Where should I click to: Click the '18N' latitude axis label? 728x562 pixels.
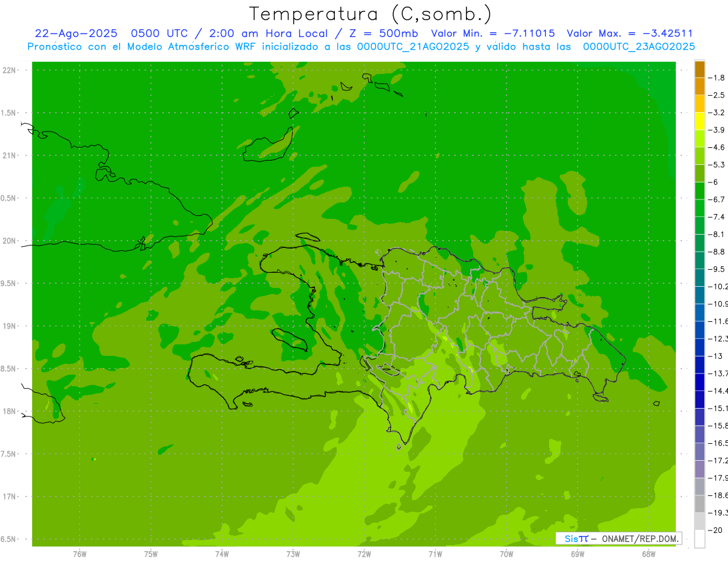click(9, 412)
